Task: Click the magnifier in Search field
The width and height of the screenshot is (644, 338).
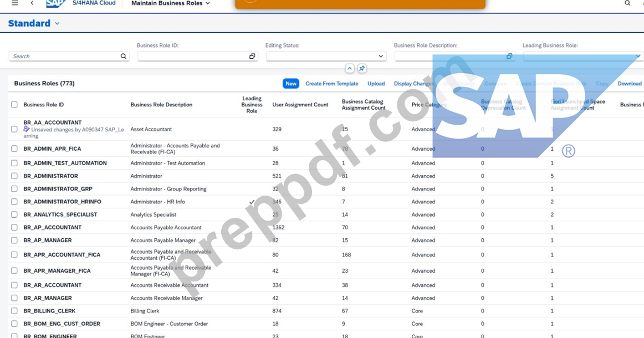Action: (123, 57)
